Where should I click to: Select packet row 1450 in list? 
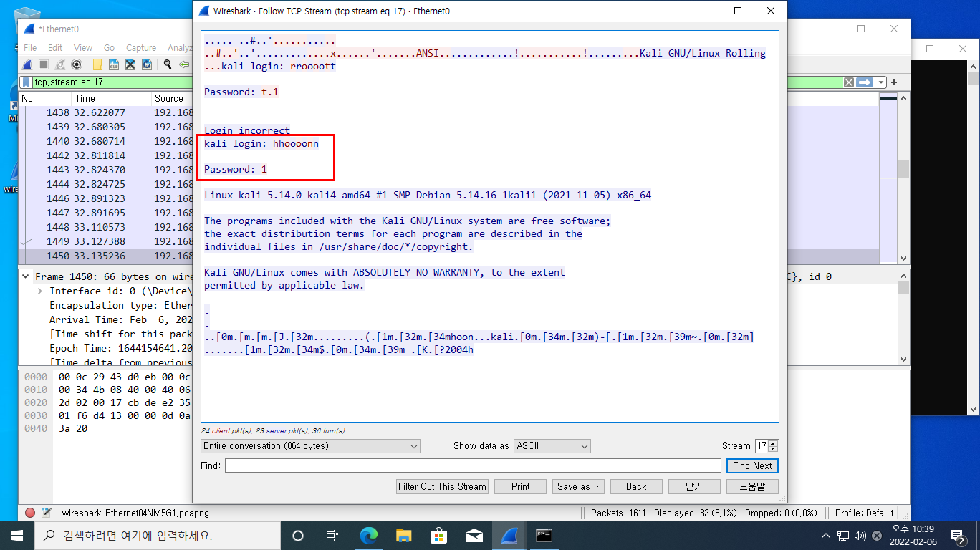click(106, 256)
